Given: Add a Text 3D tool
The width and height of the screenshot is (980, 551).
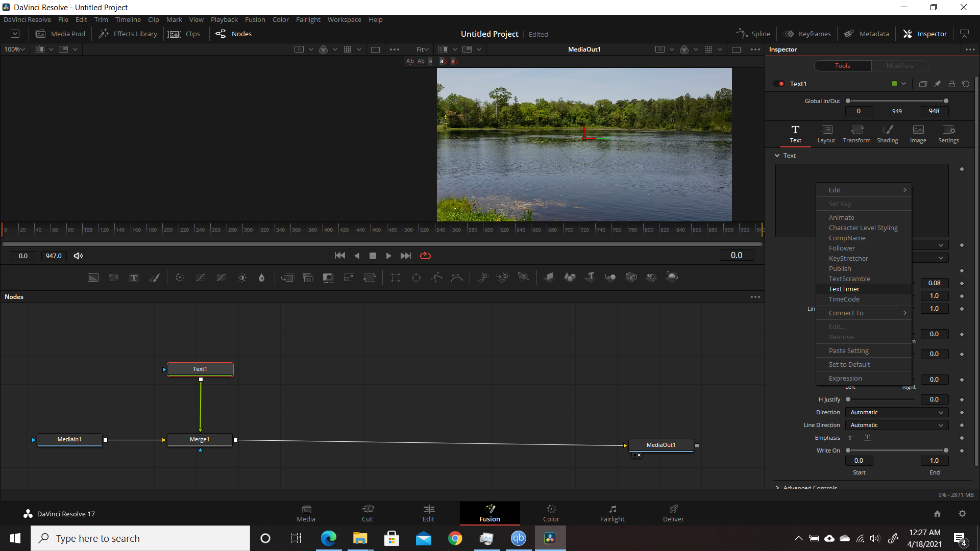Looking at the screenshot, I should click(x=591, y=278).
